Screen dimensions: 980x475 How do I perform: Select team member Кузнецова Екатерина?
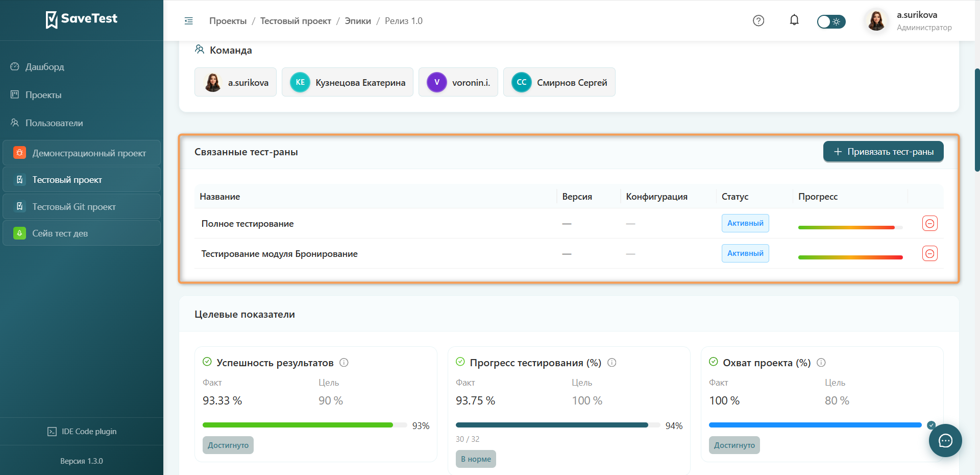coord(348,82)
